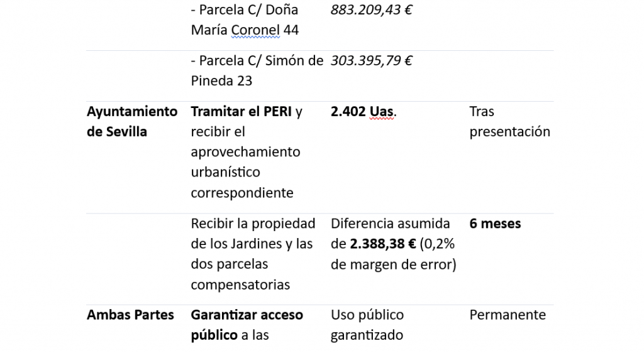
Task: Click the 303.395,79 € amount cell
Action: click(371, 61)
